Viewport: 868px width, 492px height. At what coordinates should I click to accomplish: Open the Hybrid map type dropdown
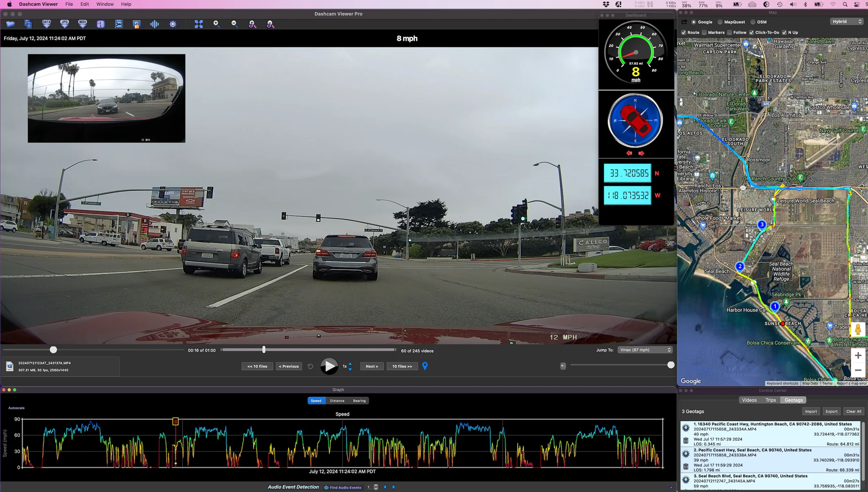[x=846, y=21]
